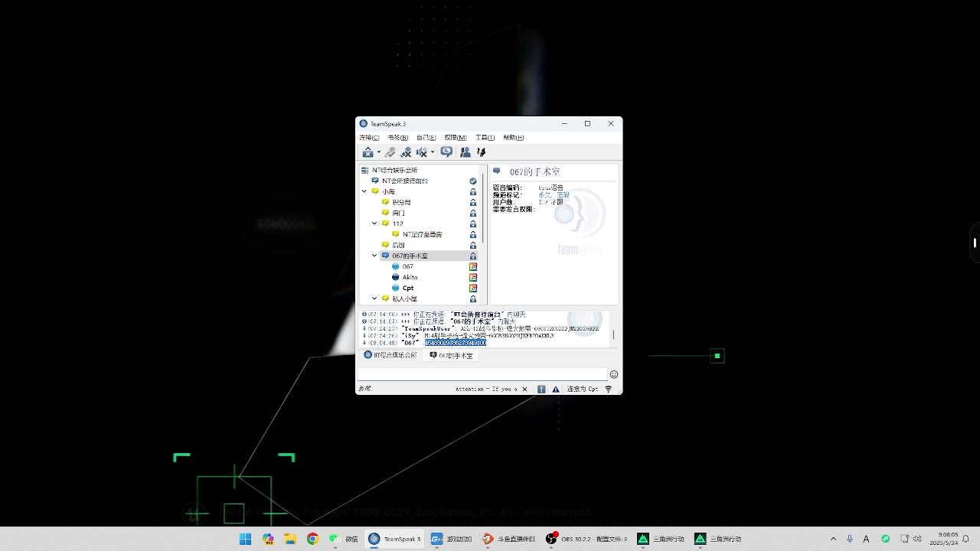980x551 pixels.
Task: Select user Akita in channel tree
Action: coord(410,277)
